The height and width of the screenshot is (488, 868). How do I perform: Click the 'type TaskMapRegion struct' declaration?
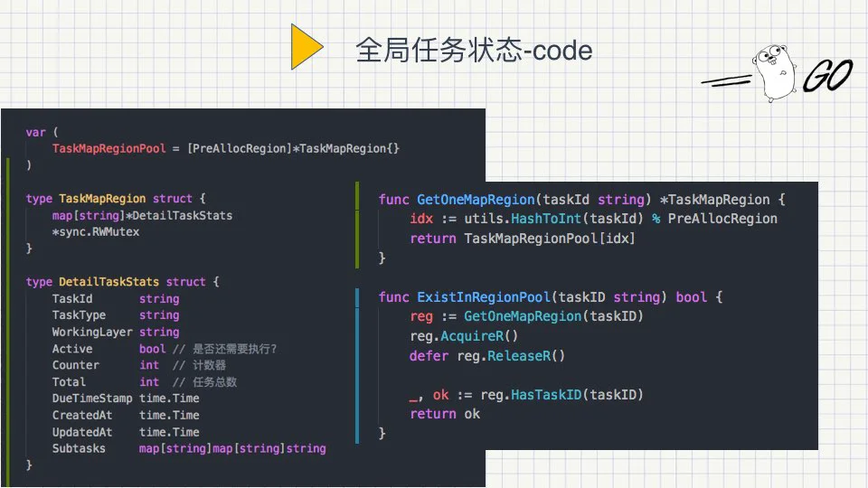point(116,199)
